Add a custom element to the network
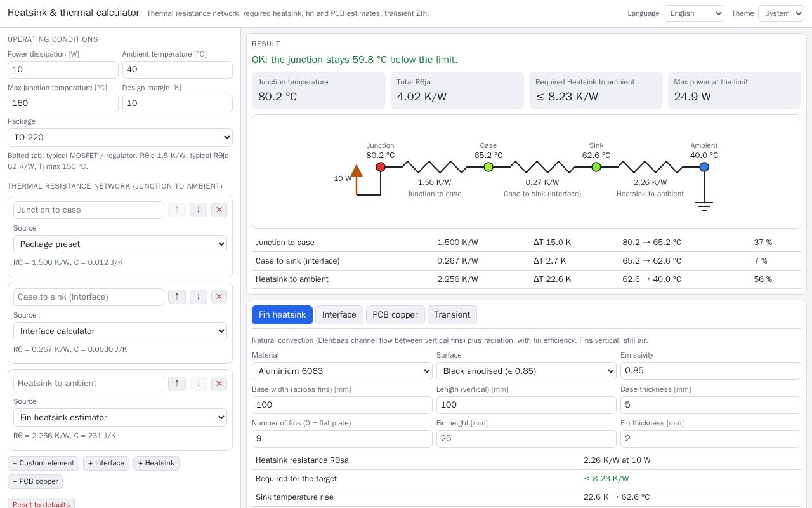Viewport: 812px width, 508px height. tap(43, 463)
